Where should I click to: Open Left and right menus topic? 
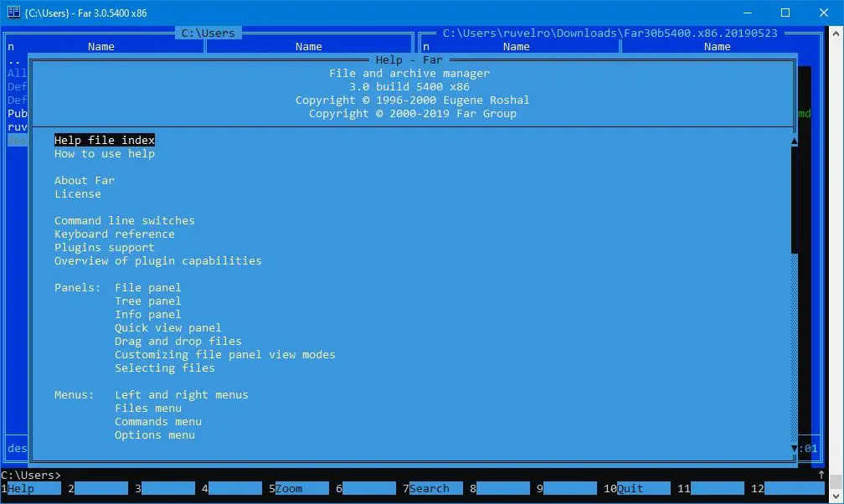tap(182, 394)
